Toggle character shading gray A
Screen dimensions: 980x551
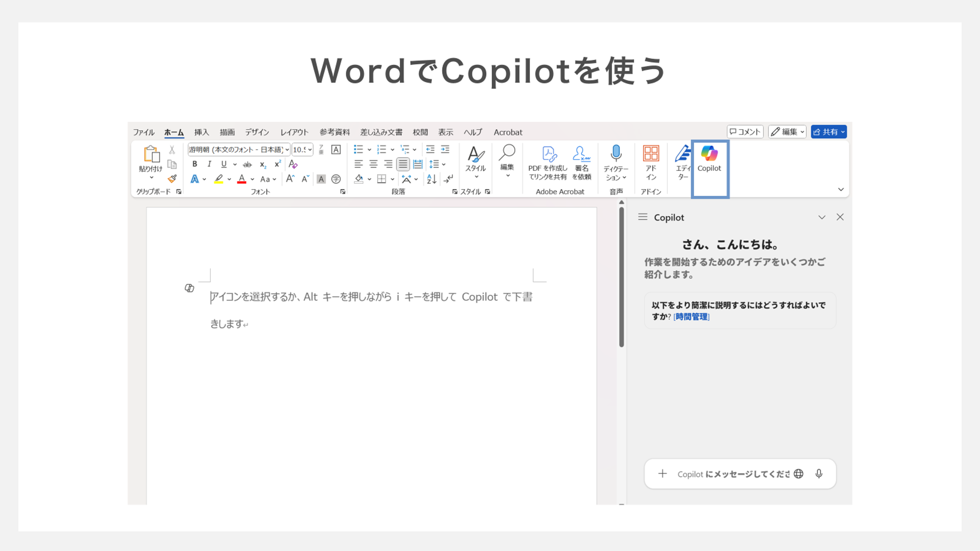tap(321, 179)
